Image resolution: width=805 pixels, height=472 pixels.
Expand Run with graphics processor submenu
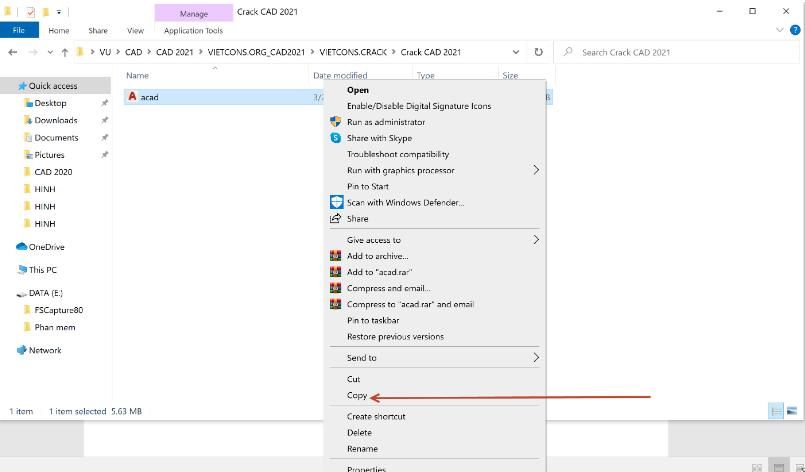pos(535,170)
